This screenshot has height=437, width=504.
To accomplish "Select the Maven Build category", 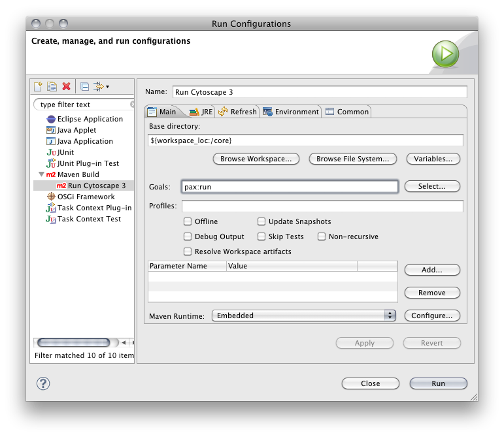I will [73, 174].
